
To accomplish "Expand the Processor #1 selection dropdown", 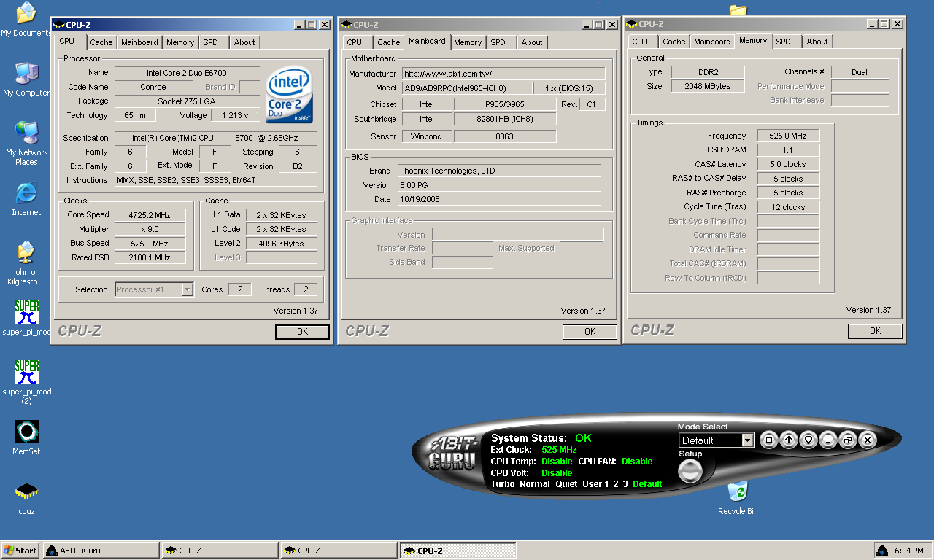I will tap(187, 289).
